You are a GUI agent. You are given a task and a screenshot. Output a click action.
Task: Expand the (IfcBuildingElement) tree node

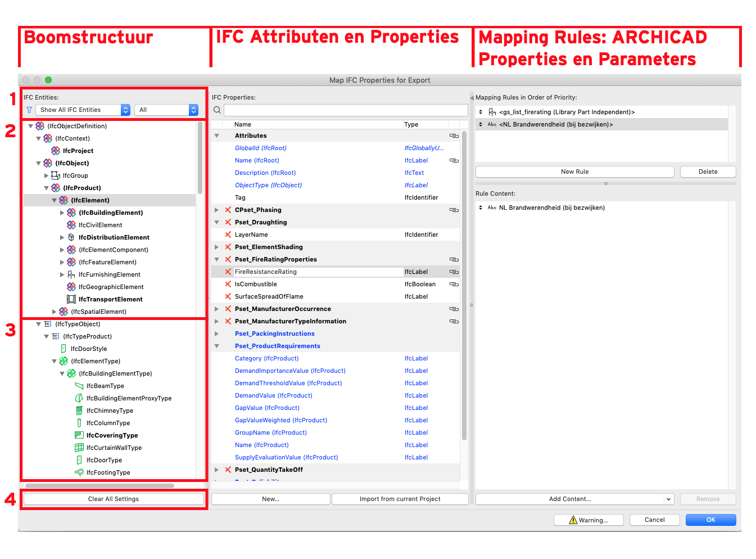pyautogui.click(x=62, y=213)
